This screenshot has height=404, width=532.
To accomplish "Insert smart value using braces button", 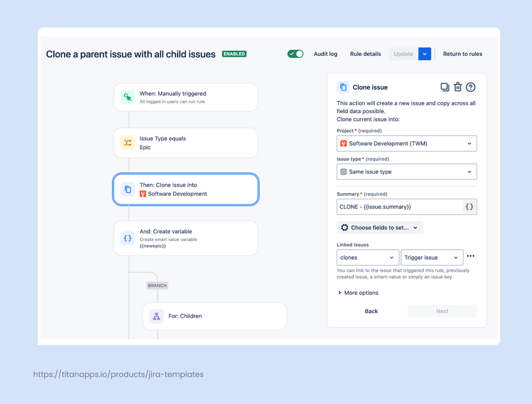I will tap(470, 207).
